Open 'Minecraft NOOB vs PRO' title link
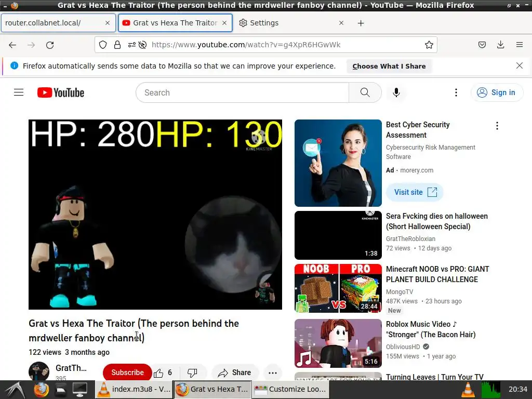 (x=437, y=274)
